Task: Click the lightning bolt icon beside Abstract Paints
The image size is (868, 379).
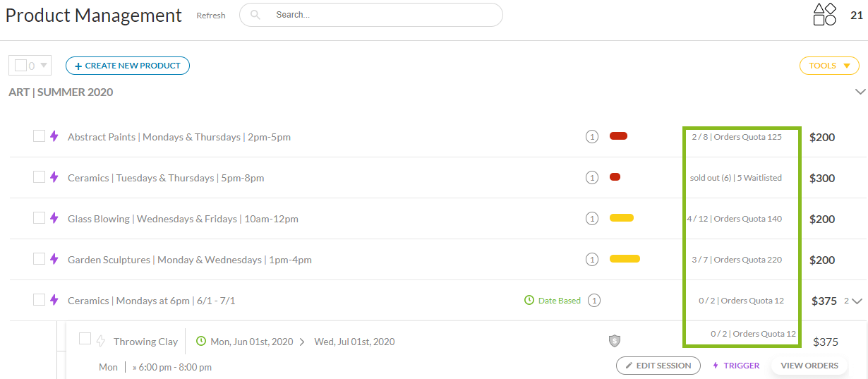Action: point(54,136)
